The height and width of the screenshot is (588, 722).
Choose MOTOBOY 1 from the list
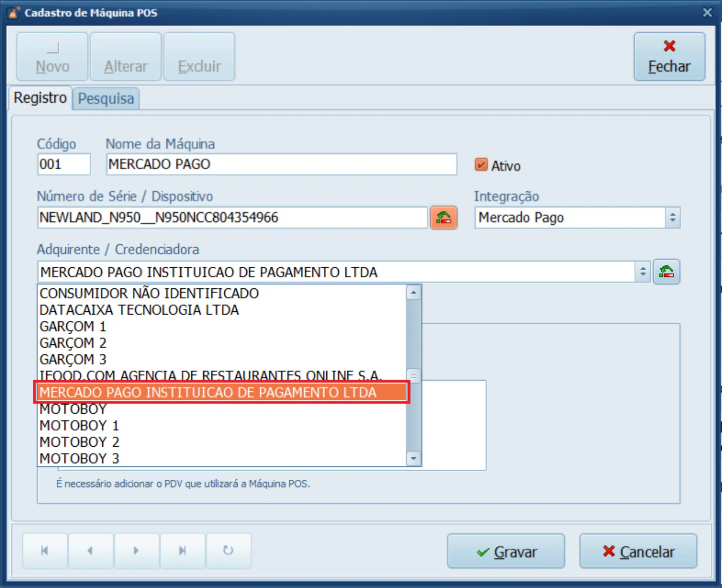[x=222, y=425]
